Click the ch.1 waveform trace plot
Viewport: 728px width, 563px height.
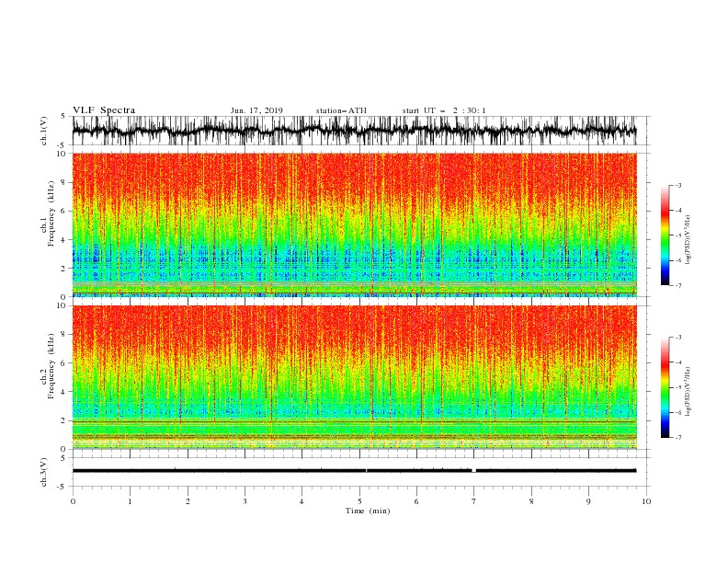354,131
